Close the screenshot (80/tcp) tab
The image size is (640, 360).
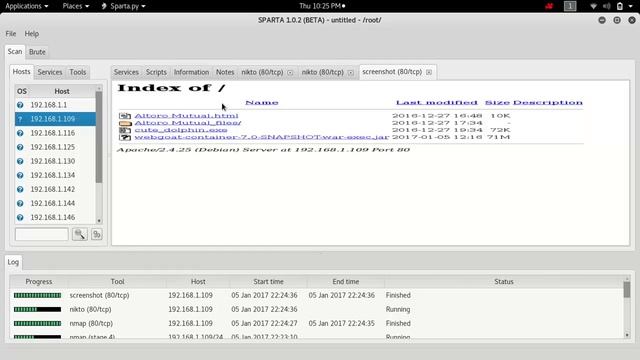click(x=429, y=72)
